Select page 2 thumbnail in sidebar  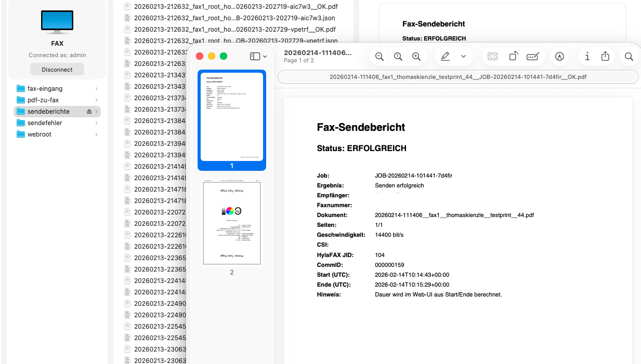click(x=232, y=223)
